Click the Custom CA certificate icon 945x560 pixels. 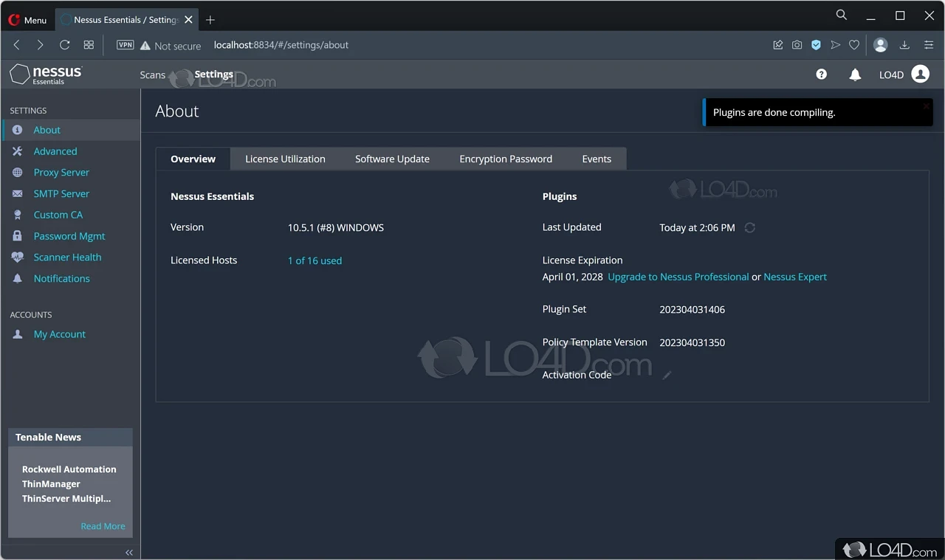[x=18, y=215]
